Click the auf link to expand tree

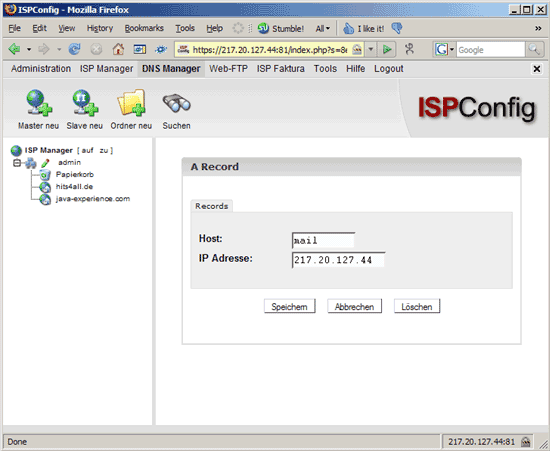(87, 150)
